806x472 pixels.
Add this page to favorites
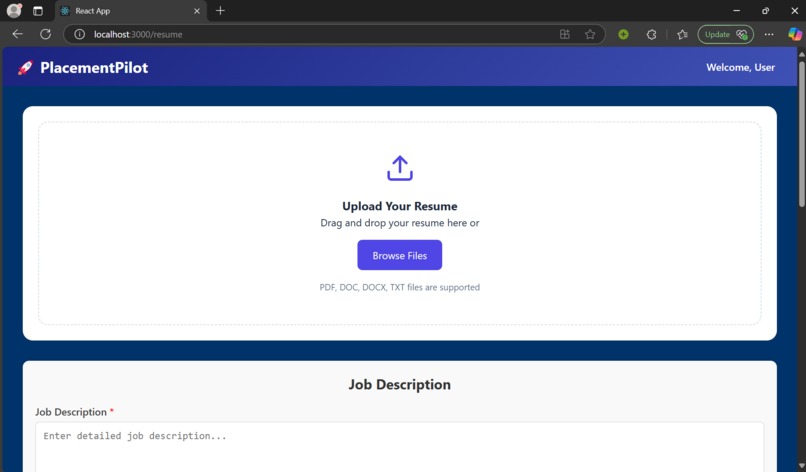point(590,34)
